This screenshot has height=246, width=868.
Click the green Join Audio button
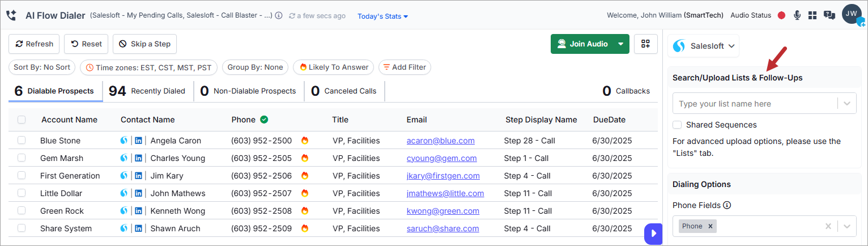point(582,44)
